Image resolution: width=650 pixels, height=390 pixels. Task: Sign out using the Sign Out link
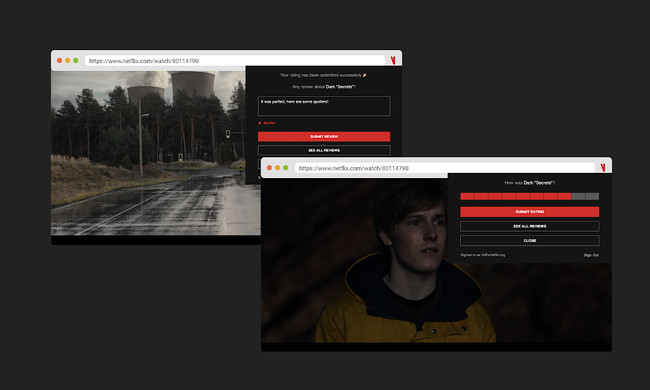click(x=591, y=255)
